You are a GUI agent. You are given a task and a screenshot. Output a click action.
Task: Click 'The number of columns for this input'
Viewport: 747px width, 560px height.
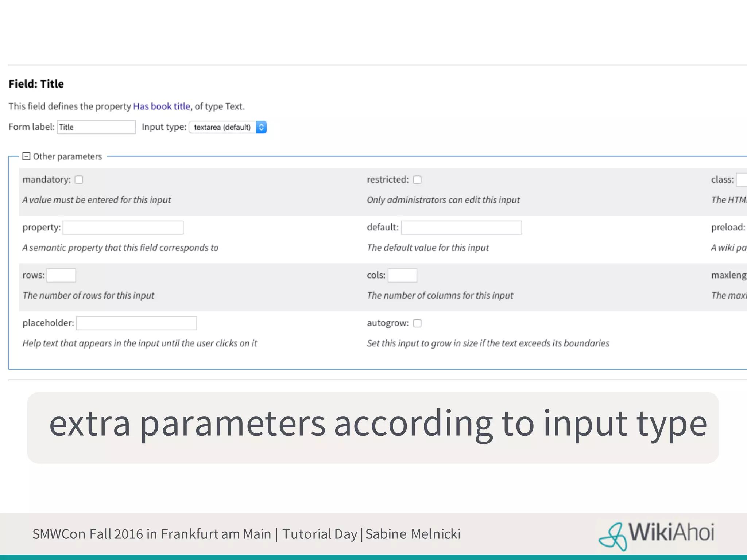[x=440, y=295]
